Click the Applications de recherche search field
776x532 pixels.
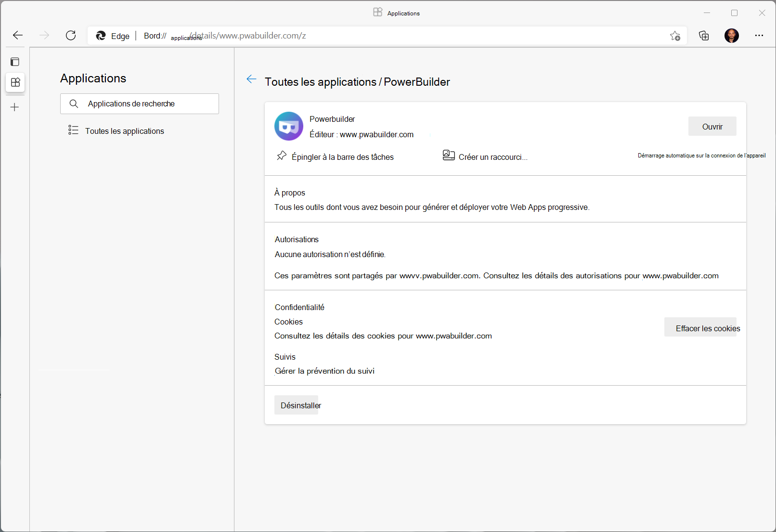[140, 104]
